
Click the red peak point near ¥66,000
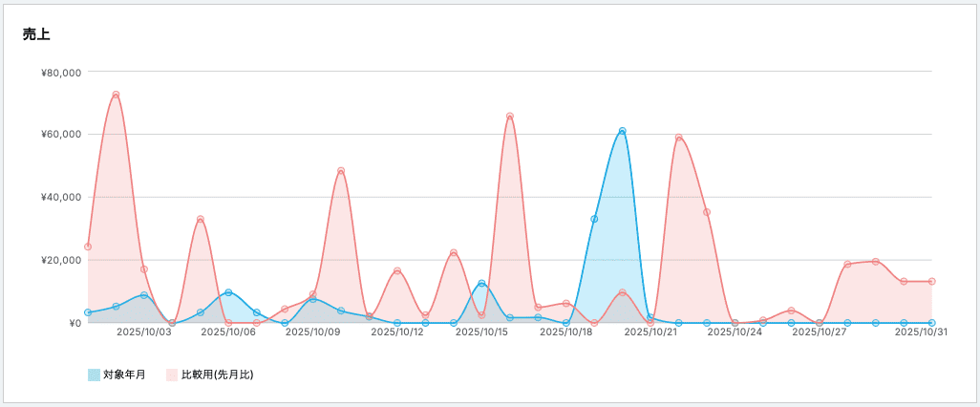510,117
